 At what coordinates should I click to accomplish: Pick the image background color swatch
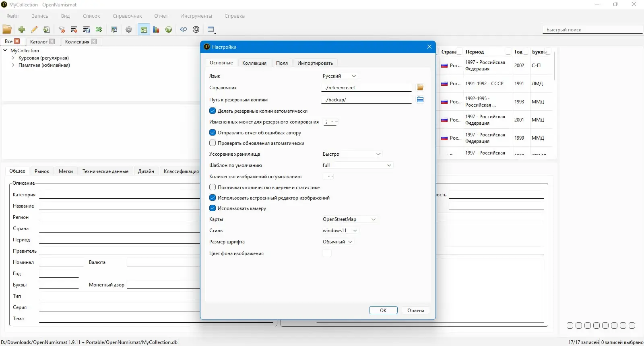coord(327,253)
